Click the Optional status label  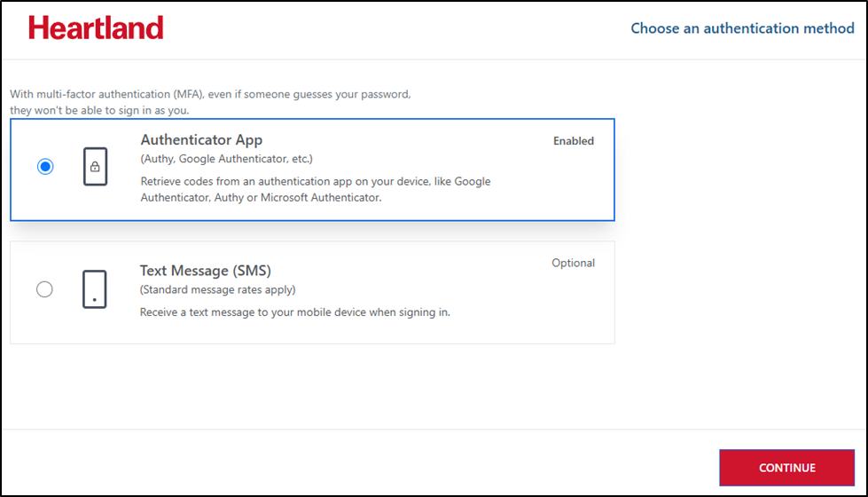(573, 263)
